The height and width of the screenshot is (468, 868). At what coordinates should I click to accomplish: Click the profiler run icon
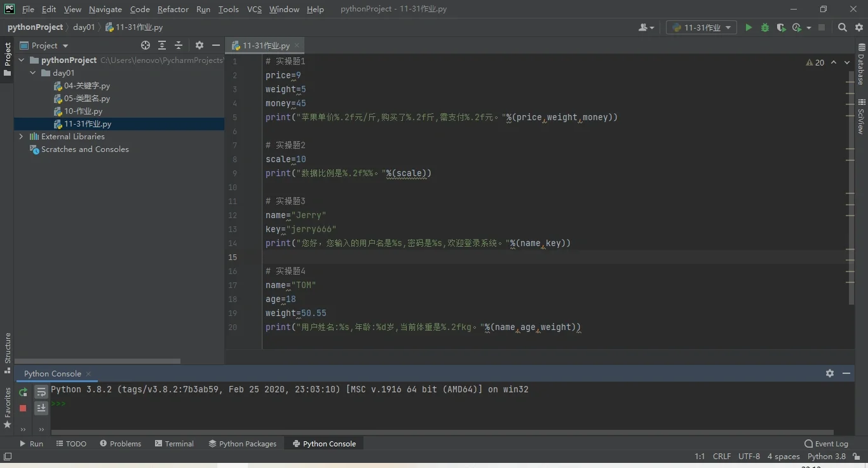coord(797,27)
